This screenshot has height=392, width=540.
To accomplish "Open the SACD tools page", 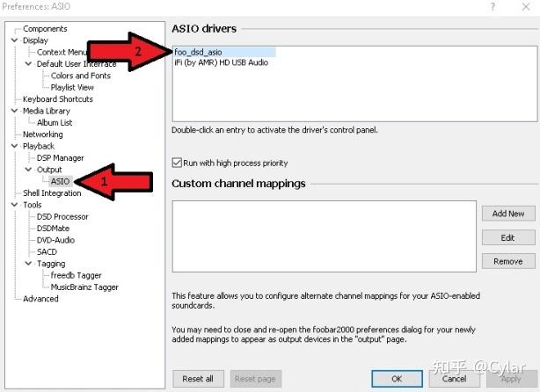I will tap(47, 251).
